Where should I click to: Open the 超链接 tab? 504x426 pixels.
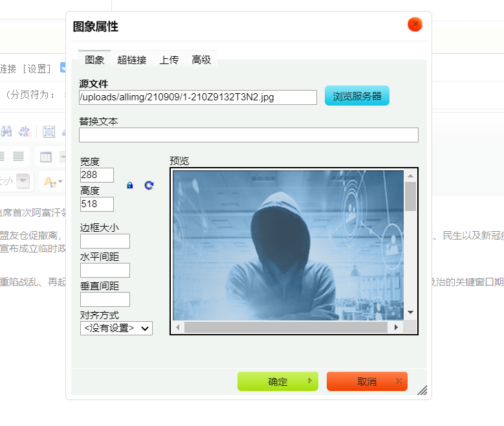132,60
